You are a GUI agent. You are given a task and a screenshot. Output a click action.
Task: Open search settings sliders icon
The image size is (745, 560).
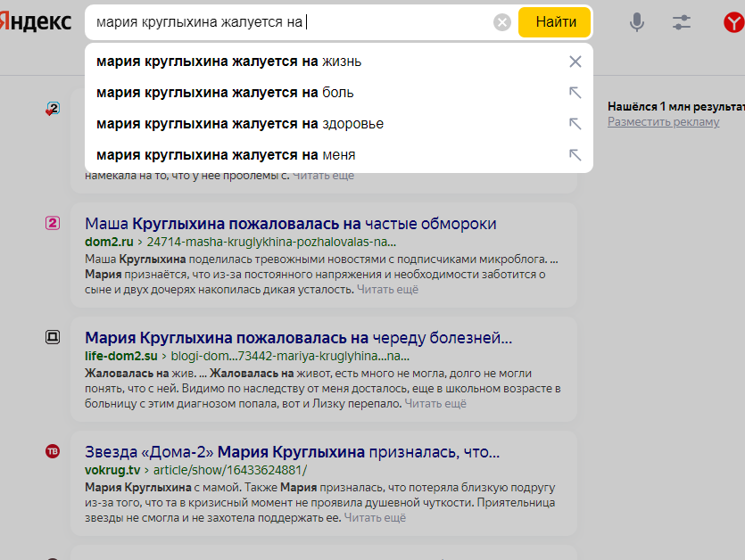click(x=682, y=22)
